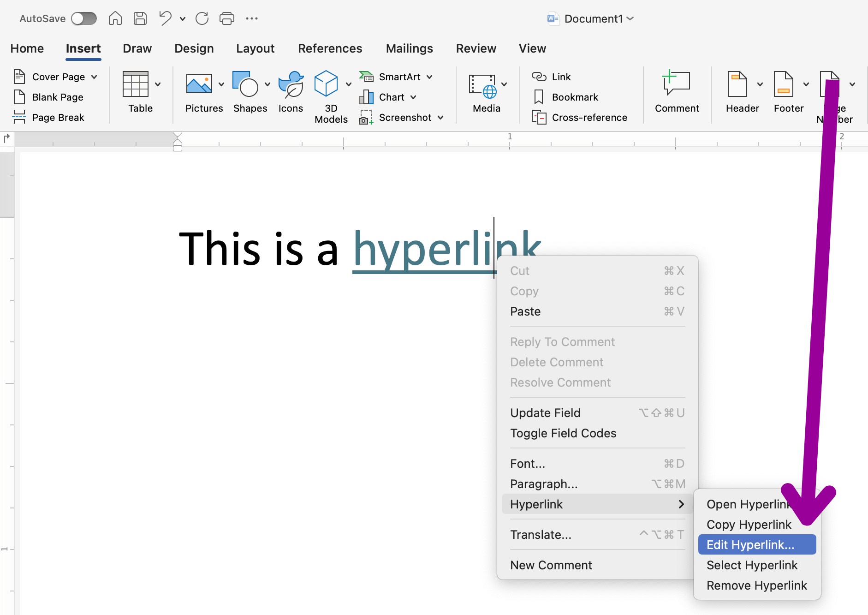The height and width of the screenshot is (615, 868).
Task: Open the View tab
Action: pos(533,48)
